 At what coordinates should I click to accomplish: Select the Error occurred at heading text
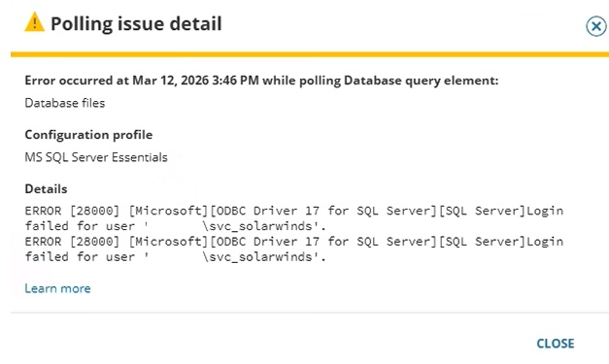261,81
